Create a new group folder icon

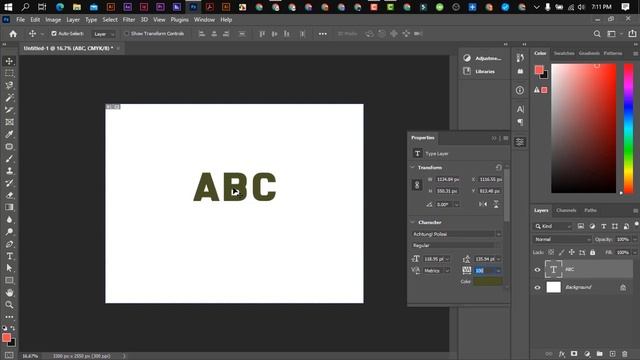[600, 354]
